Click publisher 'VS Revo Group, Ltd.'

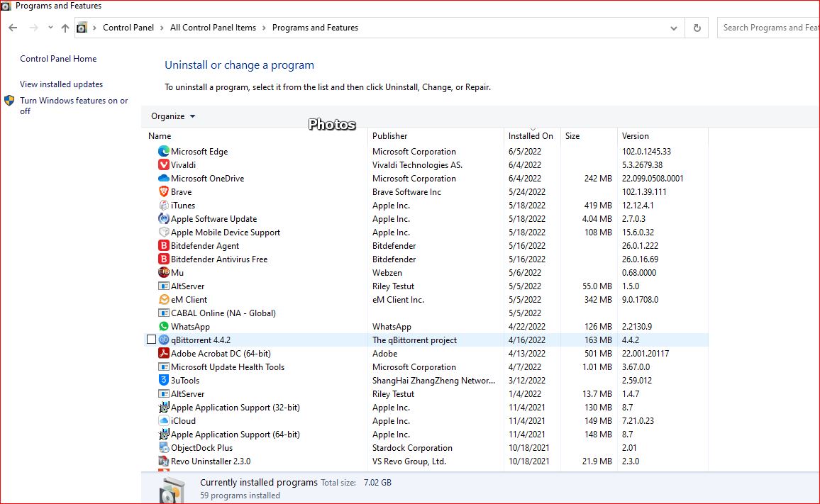point(409,461)
